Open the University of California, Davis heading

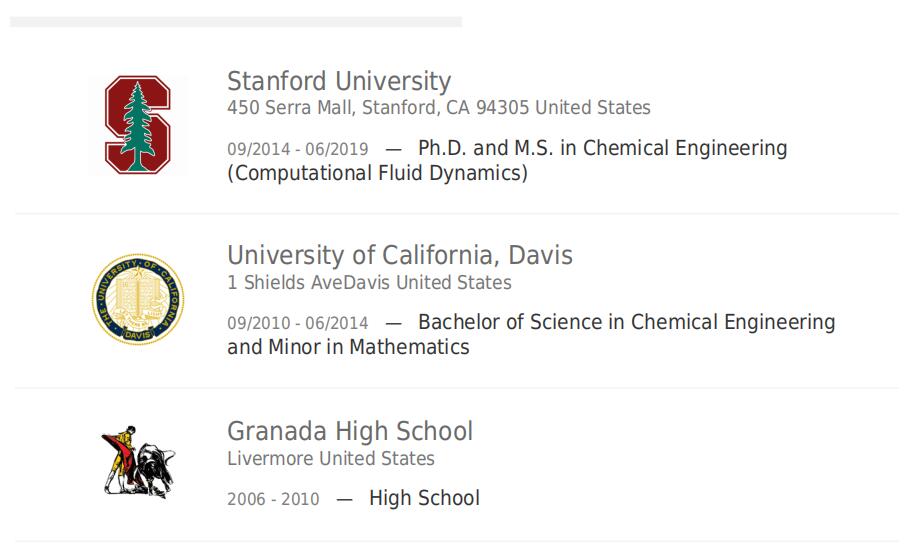(x=400, y=255)
